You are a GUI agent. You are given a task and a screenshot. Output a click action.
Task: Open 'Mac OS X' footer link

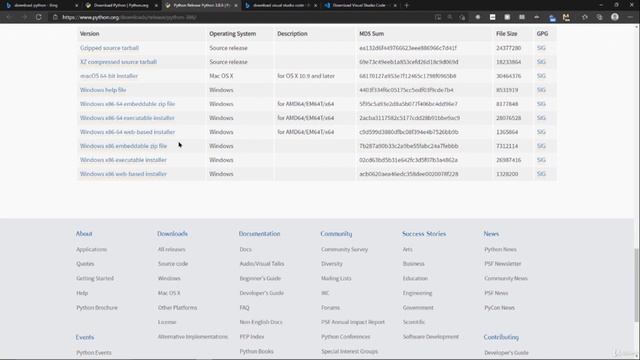click(169, 293)
